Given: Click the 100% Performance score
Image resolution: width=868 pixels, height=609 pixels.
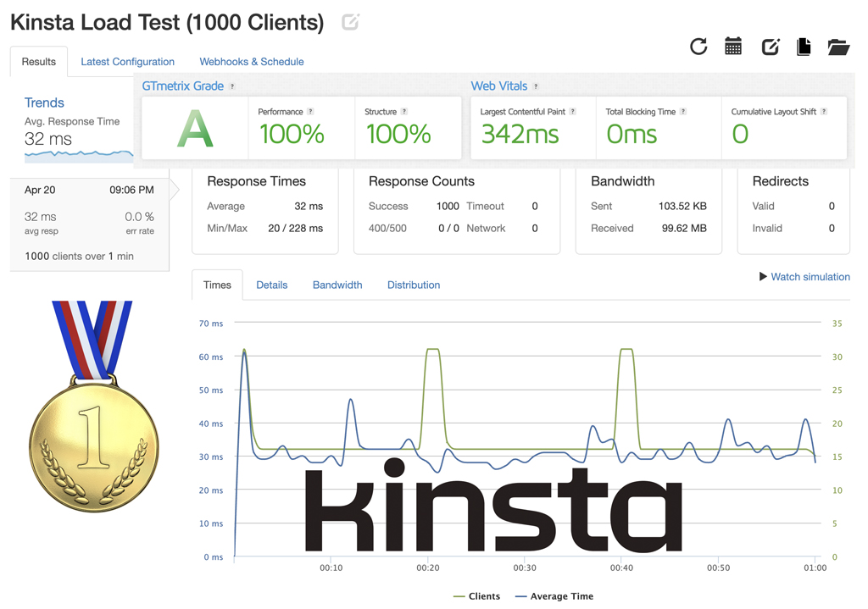Looking at the screenshot, I should coord(292,134).
